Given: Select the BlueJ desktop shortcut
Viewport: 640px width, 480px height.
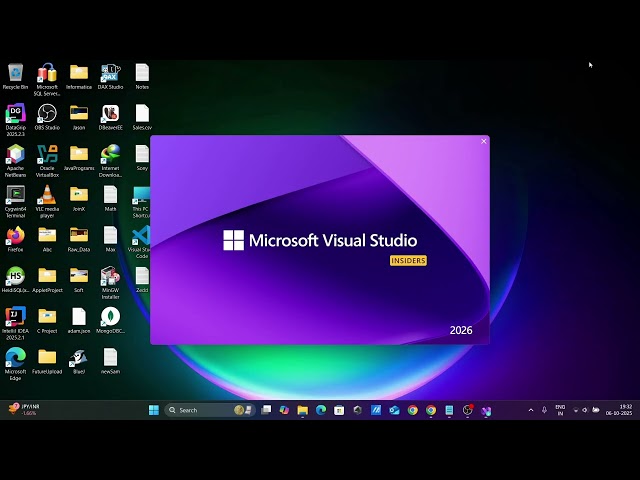Looking at the screenshot, I should [x=79, y=361].
